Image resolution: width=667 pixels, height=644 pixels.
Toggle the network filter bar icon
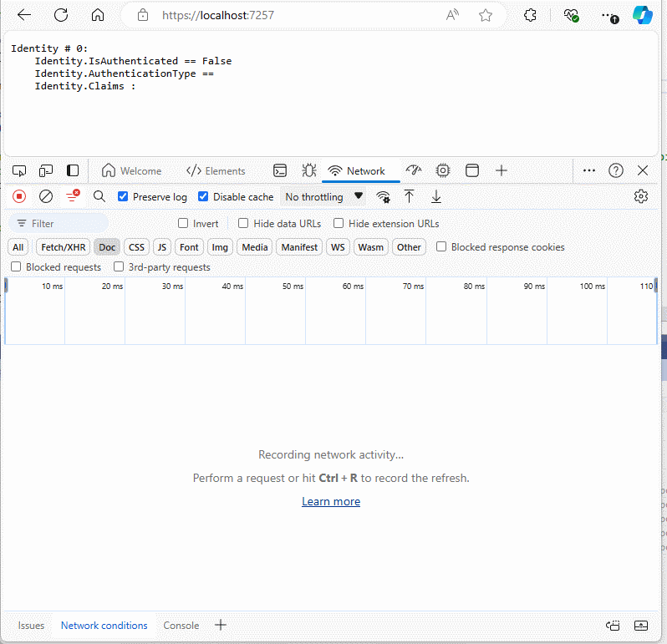(73, 196)
